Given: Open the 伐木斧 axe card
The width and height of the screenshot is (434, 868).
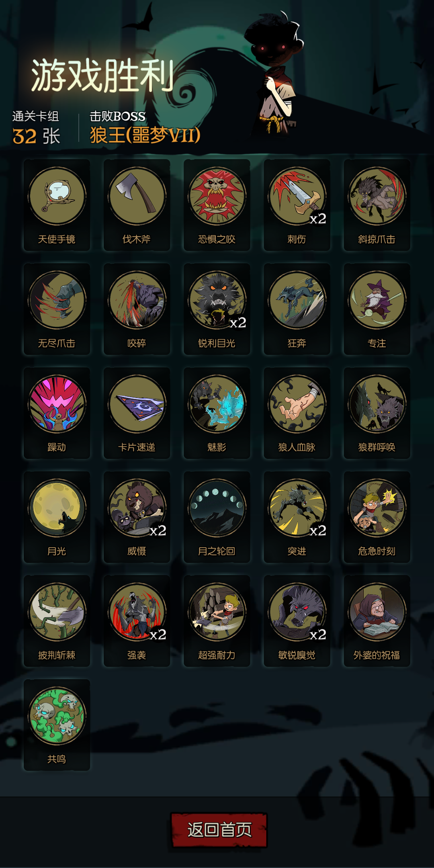Looking at the screenshot, I should pyautogui.click(x=137, y=205).
